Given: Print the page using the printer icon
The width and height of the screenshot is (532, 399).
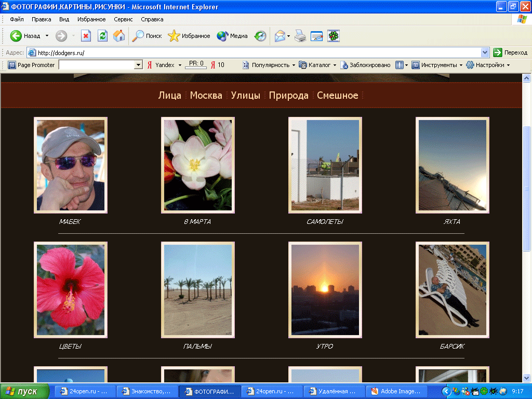Looking at the screenshot, I should coord(300,36).
